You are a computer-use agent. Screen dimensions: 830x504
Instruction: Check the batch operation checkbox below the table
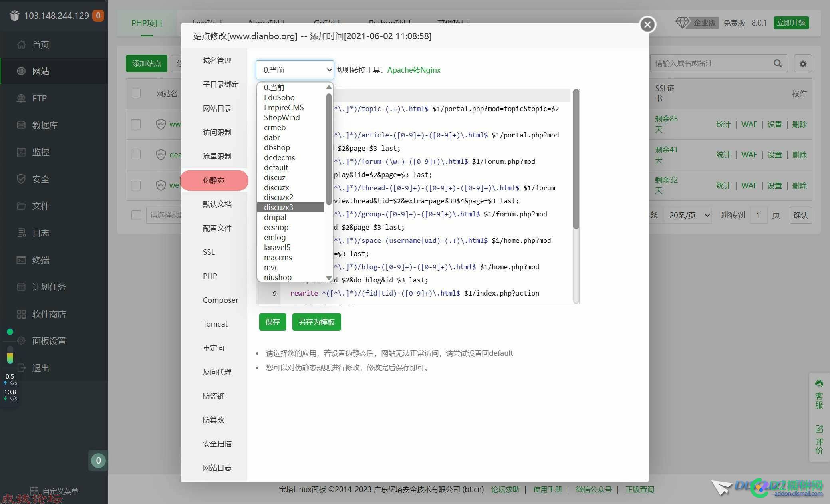(136, 215)
